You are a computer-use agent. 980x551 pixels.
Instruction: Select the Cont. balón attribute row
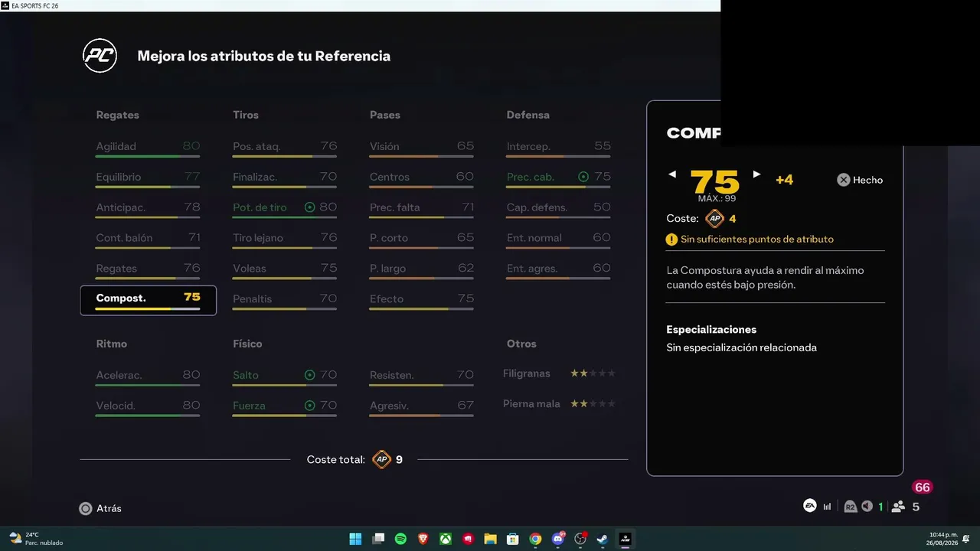148,240
